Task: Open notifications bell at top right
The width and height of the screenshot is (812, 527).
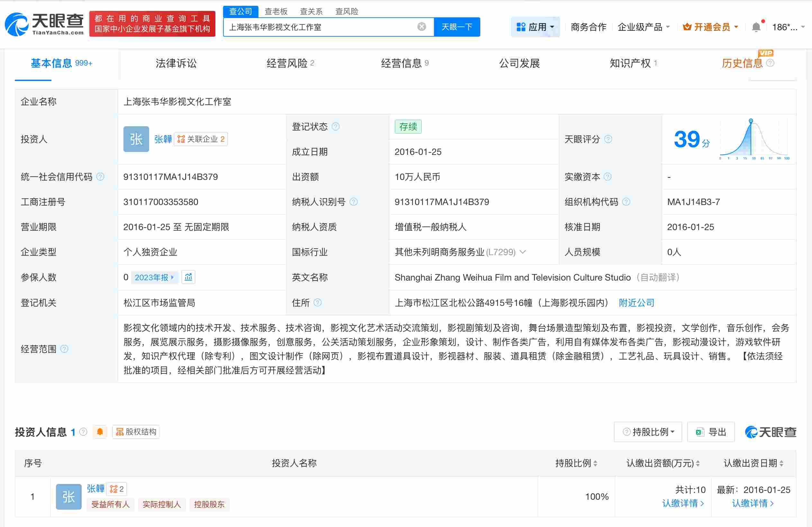Action: [757, 27]
